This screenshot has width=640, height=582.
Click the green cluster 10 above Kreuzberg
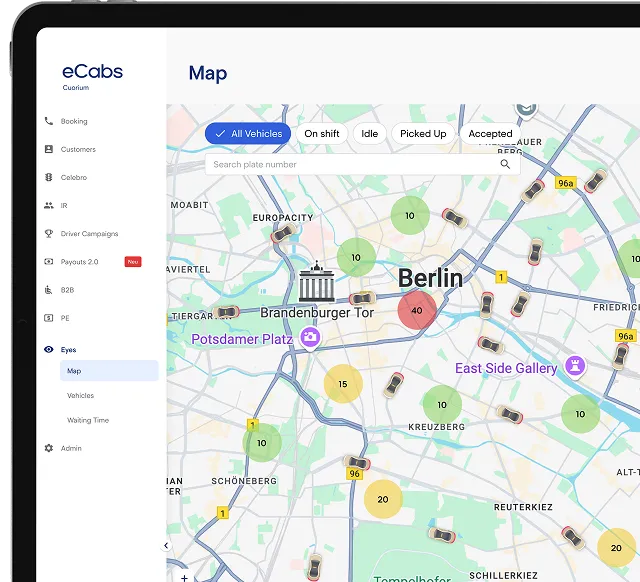coord(442,405)
